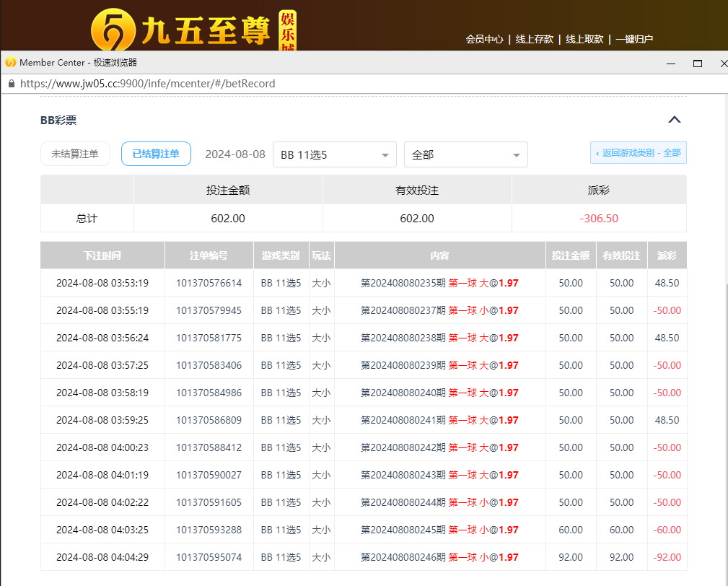
Task: Click 返回游戏类别 - 全部 button
Action: (x=638, y=153)
